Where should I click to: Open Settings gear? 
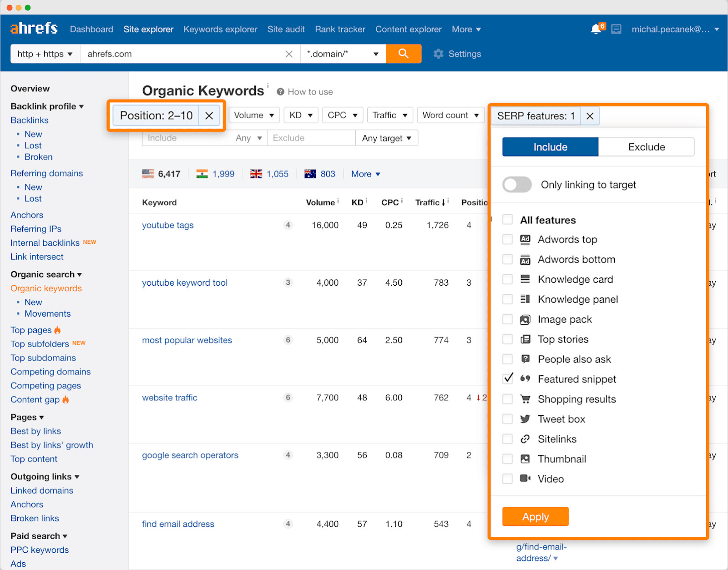(x=438, y=54)
